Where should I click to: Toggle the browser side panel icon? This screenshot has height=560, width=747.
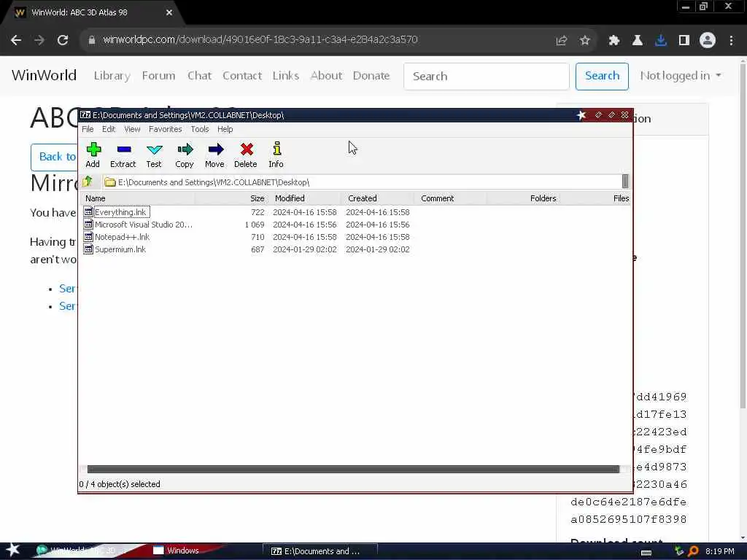684,41
